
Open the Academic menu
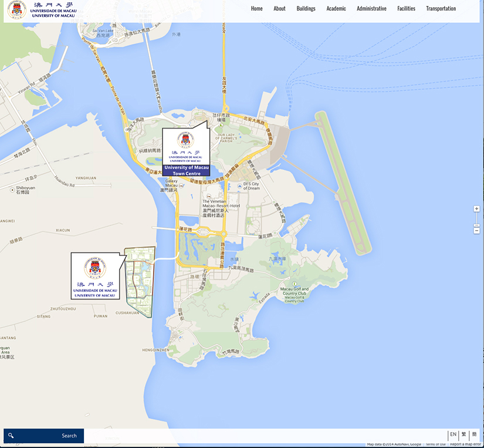click(336, 9)
